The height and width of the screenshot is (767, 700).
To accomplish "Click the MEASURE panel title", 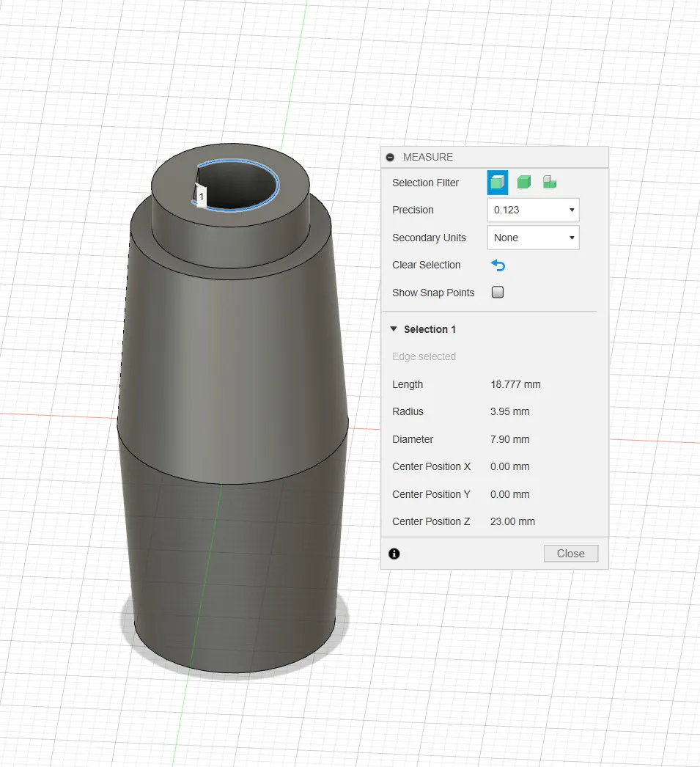I will [428, 157].
